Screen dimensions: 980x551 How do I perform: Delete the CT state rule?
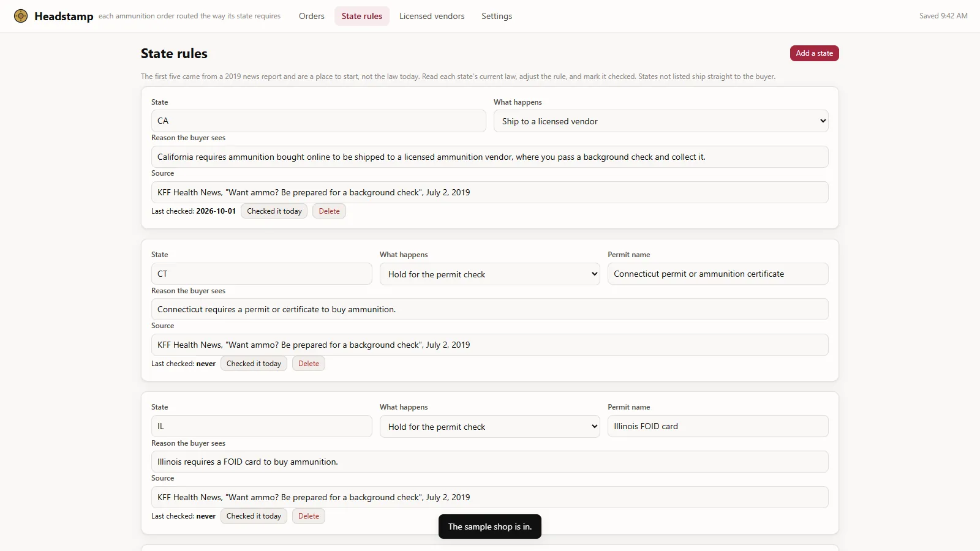pyautogui.click(x=309, y=364)
